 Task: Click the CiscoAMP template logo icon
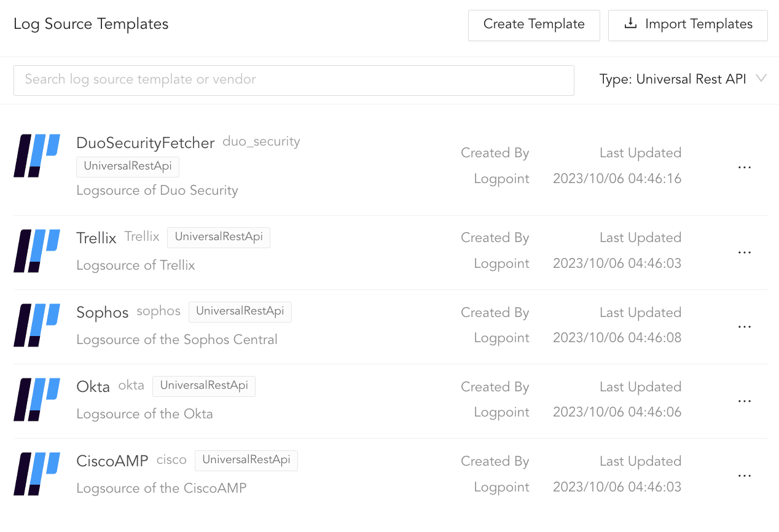pyautogui.click(x=36, y=474)
